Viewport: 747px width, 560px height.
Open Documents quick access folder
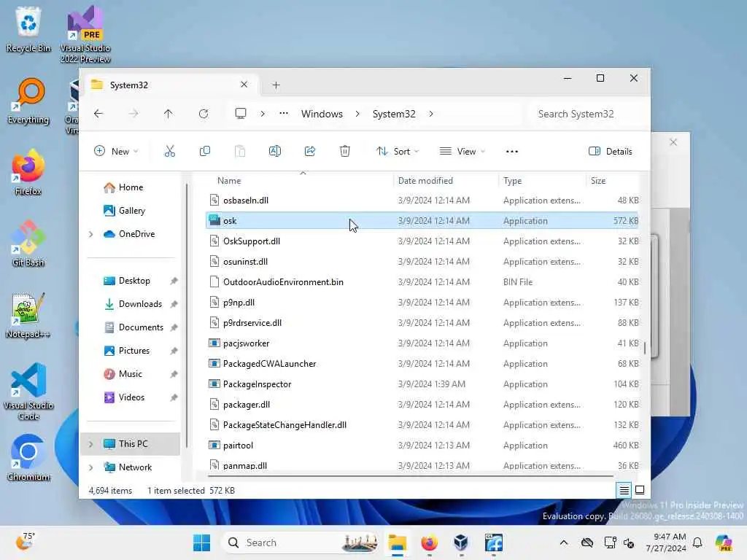tap(133, 327)
